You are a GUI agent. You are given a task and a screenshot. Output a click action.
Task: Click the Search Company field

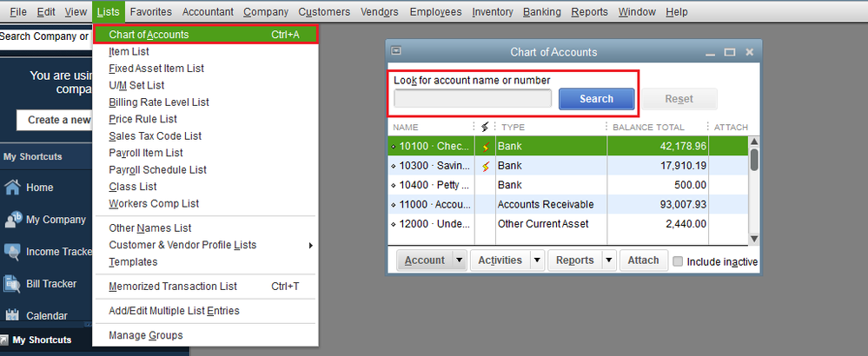tap(45, 36)
